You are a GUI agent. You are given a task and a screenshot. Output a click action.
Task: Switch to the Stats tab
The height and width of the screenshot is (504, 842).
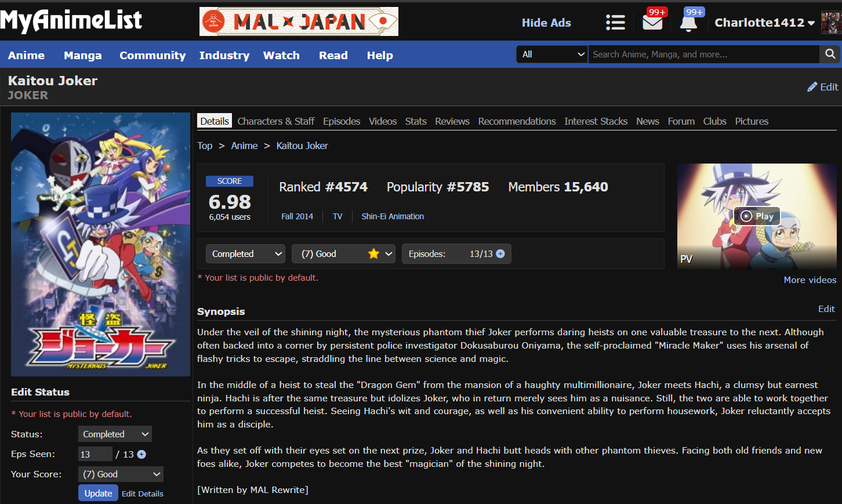point(416,121)
